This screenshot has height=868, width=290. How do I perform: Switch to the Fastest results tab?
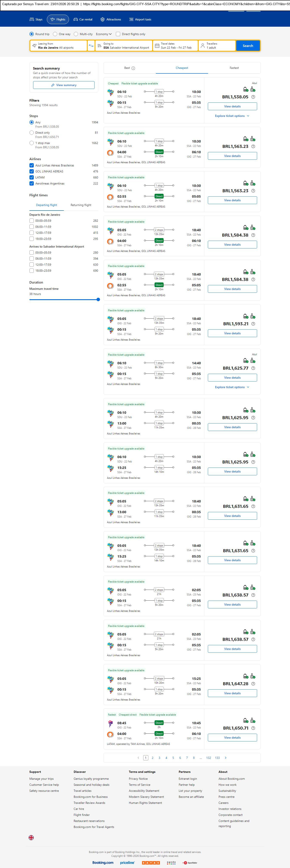[234, 68]
